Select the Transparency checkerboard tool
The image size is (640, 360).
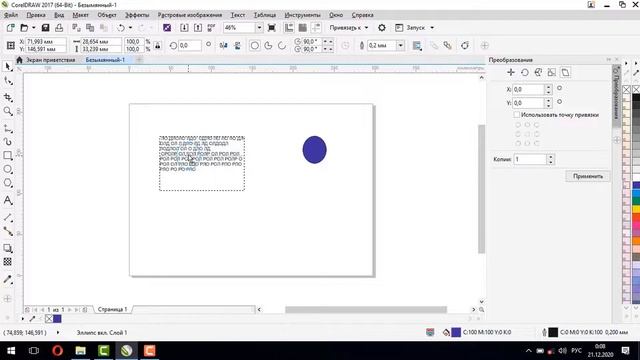tap(8, 262)
